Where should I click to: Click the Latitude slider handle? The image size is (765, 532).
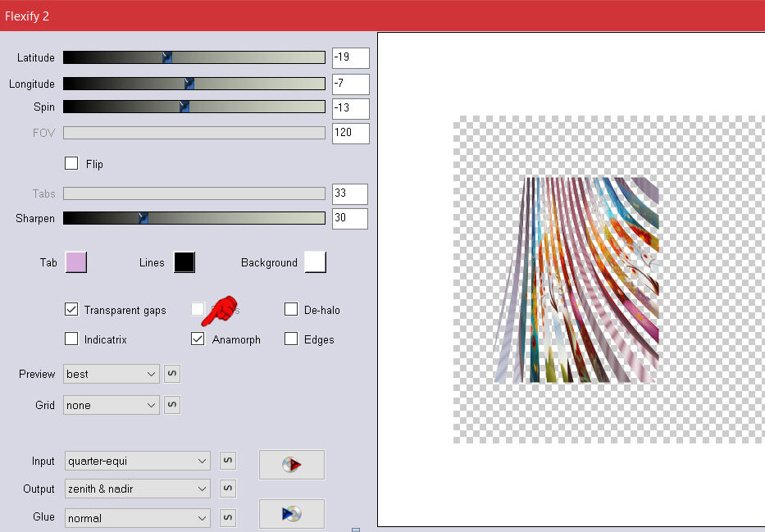(166, 57)
